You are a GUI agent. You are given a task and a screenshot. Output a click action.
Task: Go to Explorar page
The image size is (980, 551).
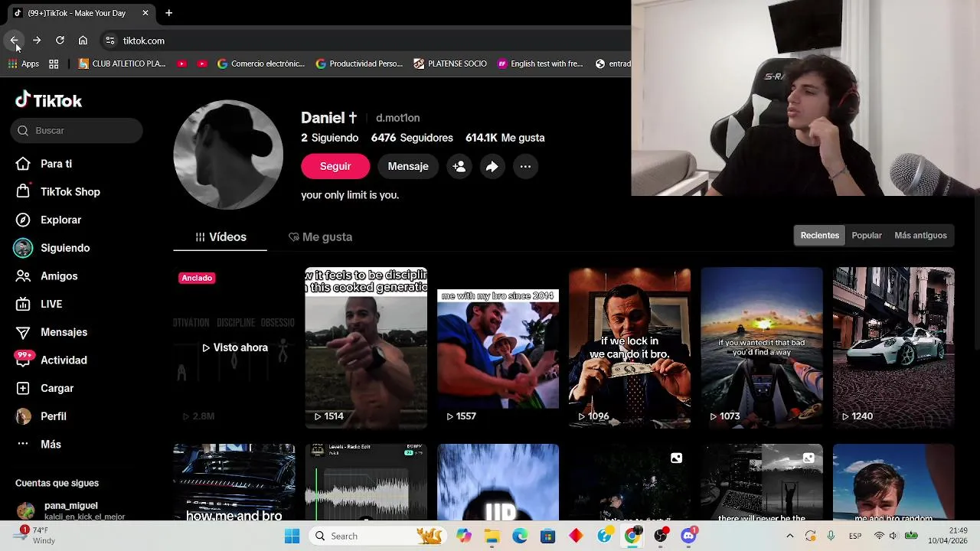[48, 220]
